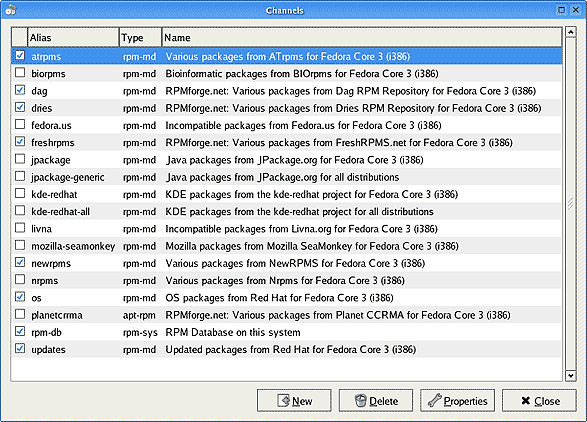Enable the planetccrma channel checkbox
The width and height of the screenshot is (587, 422).
click(20, 314)
